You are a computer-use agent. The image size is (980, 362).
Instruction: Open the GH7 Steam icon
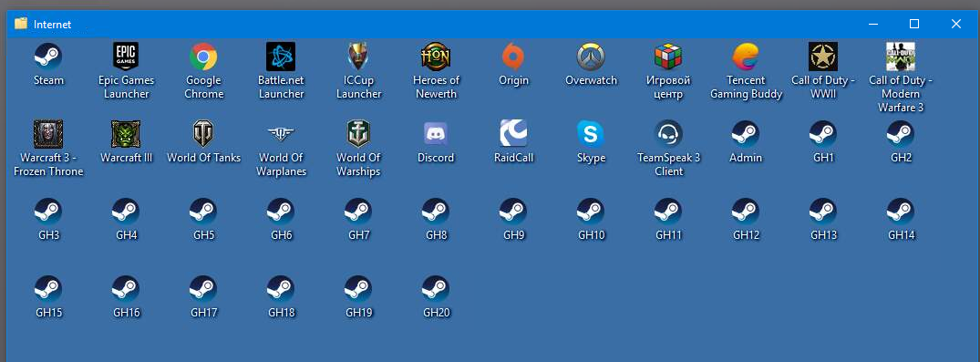tap(358, 212)
